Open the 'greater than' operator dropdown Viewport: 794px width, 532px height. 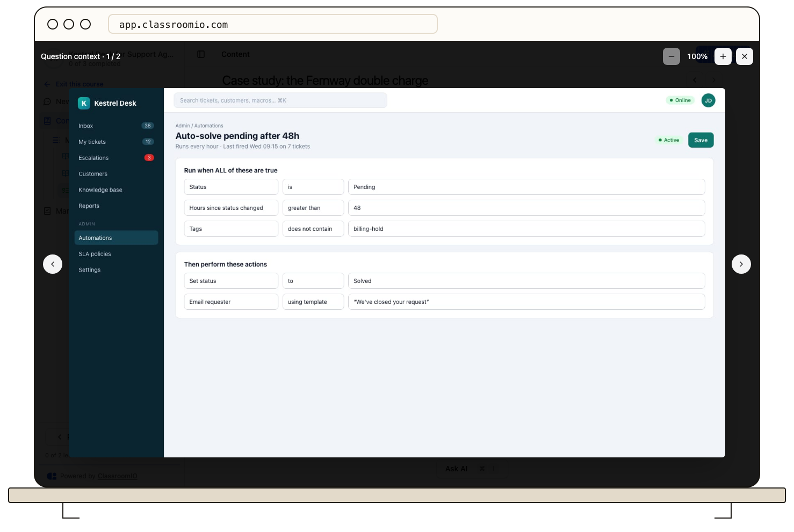(313, 208)
